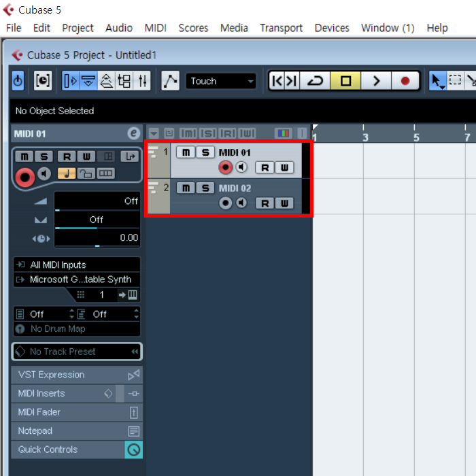Open the Project menu
The height and width of the screenshot is (476, 476).
pos(78,28)
